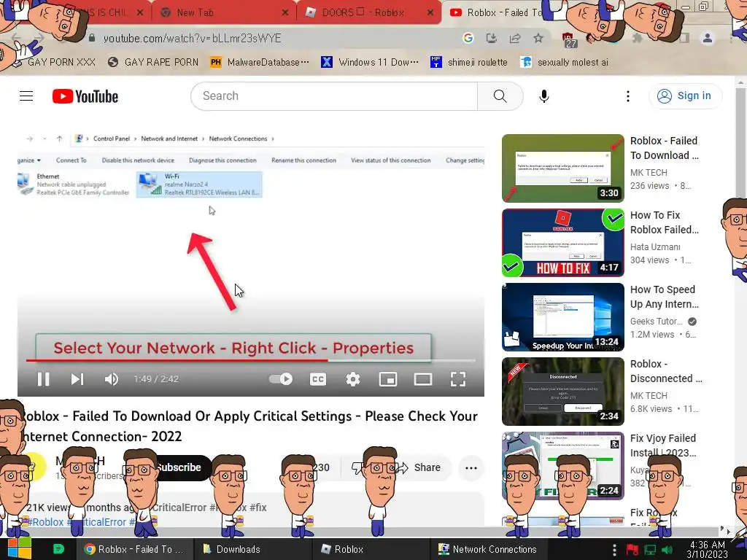This screenshot has width=747, height=560.
Task: Pause the playing video
Action: pyautogui.click(x=43, y=379)
